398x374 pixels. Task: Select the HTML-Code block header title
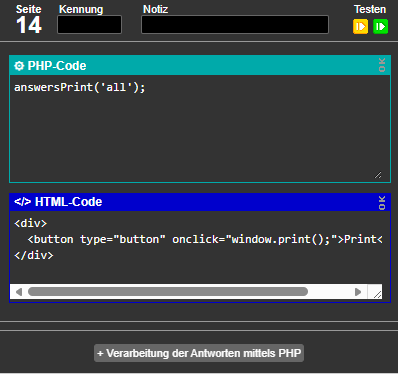point(68,202)
